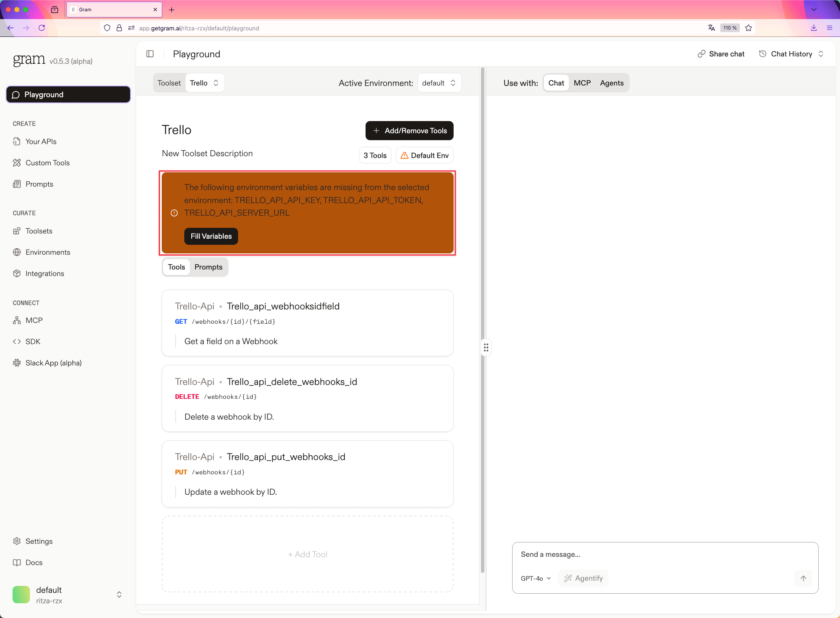Image resolution: width=840 pixels, height=618 pixels.
Task: Select the Gram browser tab
Action: 114,10
